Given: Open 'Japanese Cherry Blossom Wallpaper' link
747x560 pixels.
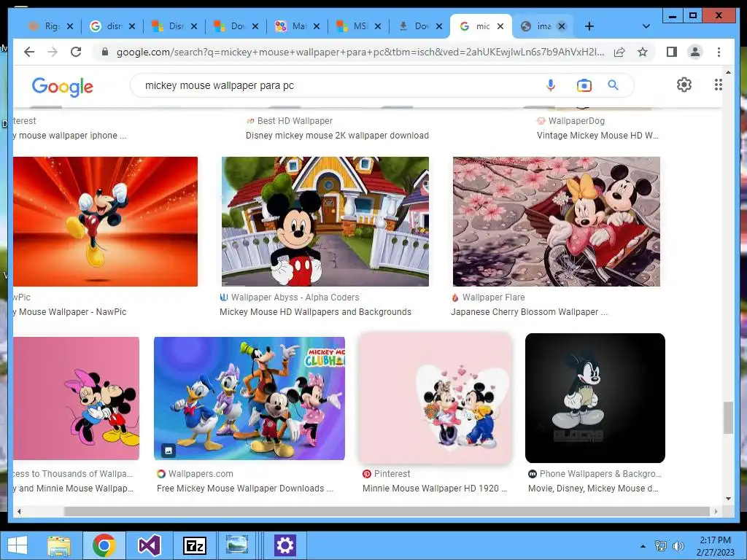Looking at the screenshot, I should 530,312.
